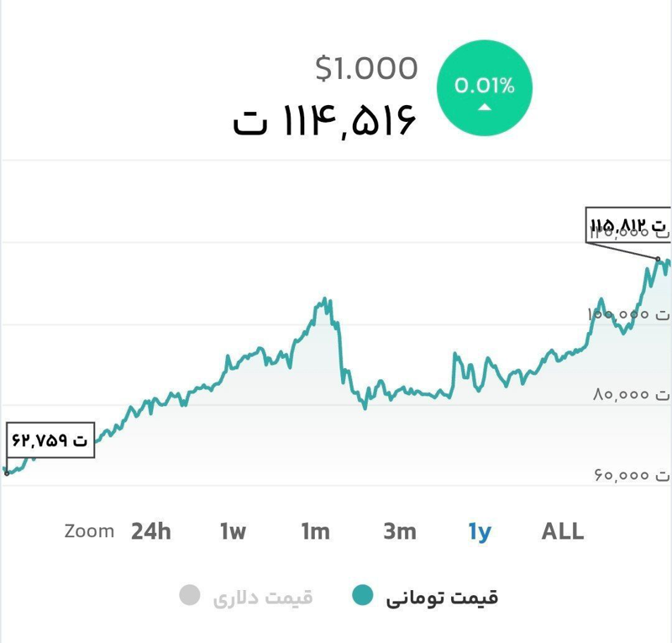Toggle the gray dollar price legend dot

click(x=190, y=597)
